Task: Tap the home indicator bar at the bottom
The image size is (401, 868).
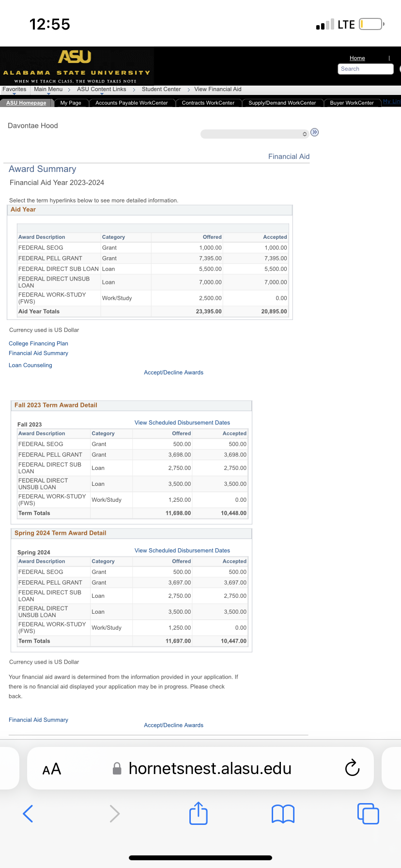Action: pos(200,858)
